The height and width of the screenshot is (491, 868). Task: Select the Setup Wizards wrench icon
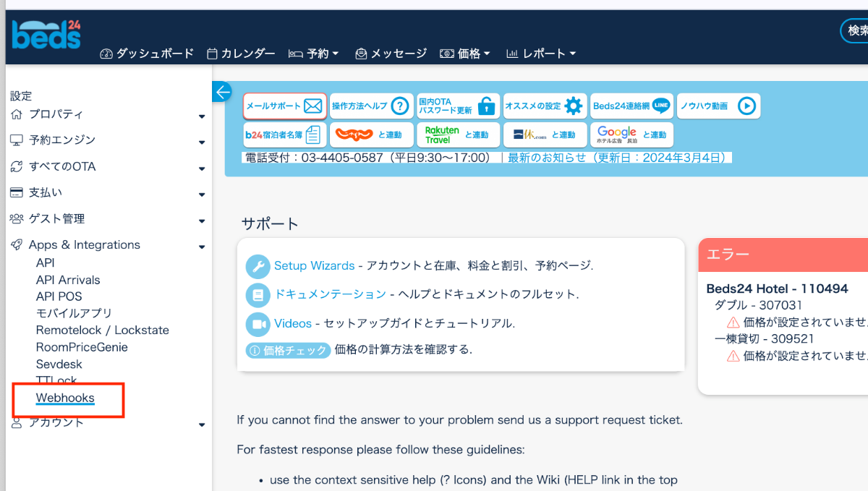[258, 265]
